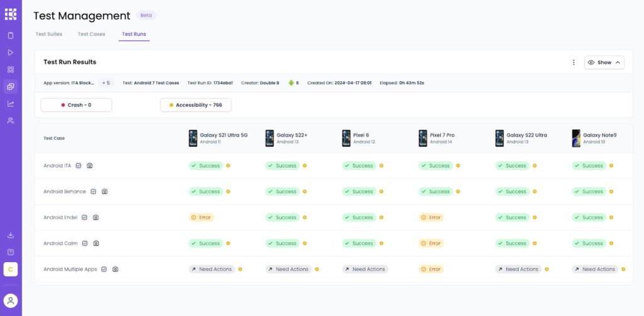Click checklist icon next to Android Multiple Apps
This screenshot has width=644, height=316.
[104, 269]
